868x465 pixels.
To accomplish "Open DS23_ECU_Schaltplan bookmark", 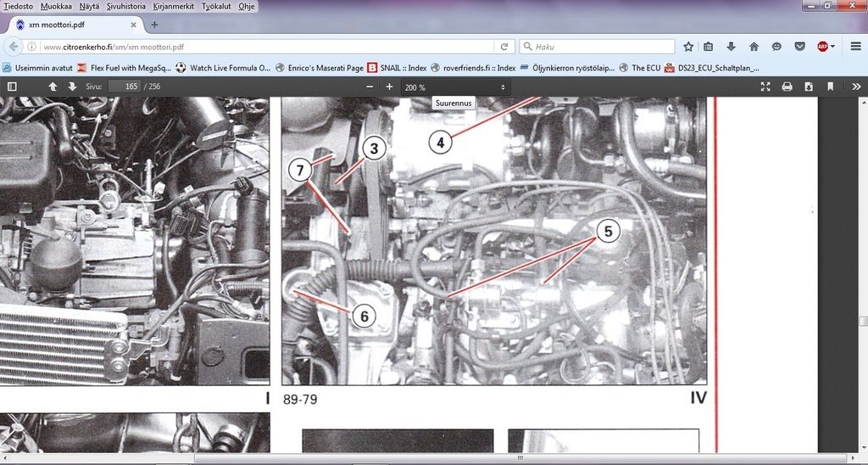I will 712,68.
